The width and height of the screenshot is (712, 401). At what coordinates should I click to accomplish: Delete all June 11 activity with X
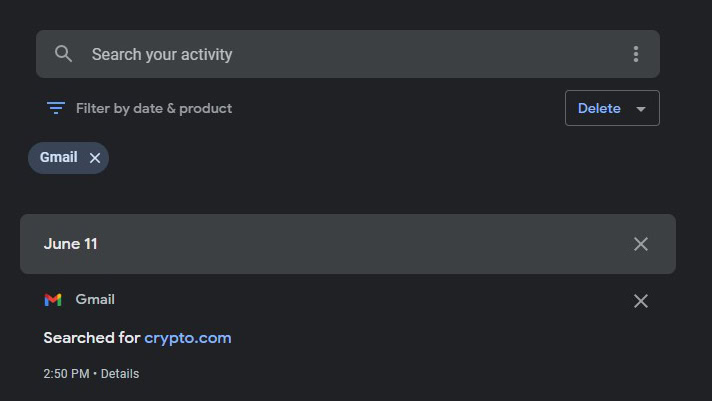click(641, 244)
